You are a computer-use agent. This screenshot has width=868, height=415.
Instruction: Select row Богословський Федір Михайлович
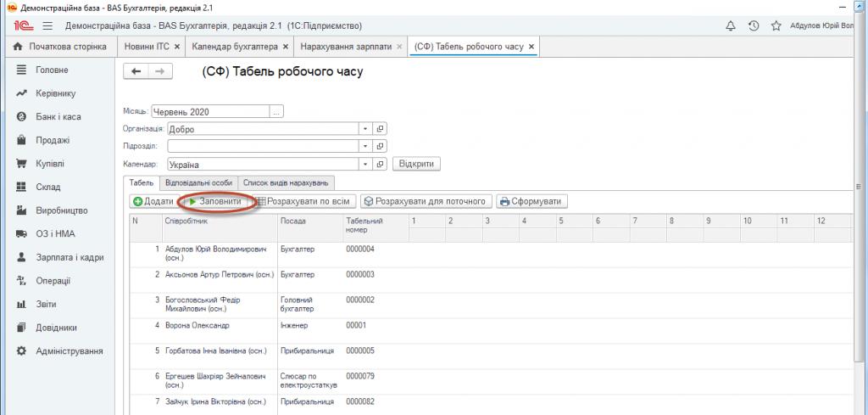[490, 305]
